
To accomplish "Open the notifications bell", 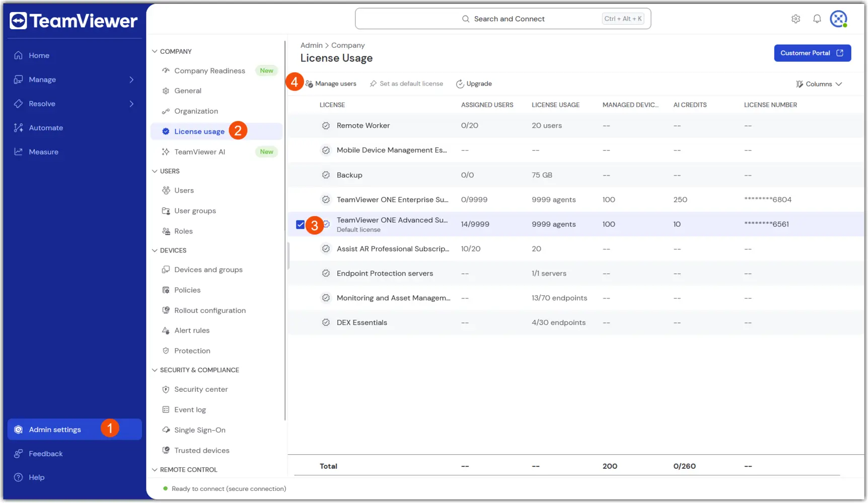I will [817, 19].
